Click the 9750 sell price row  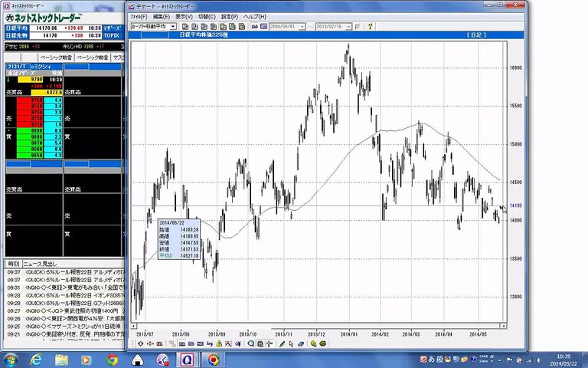30,100
